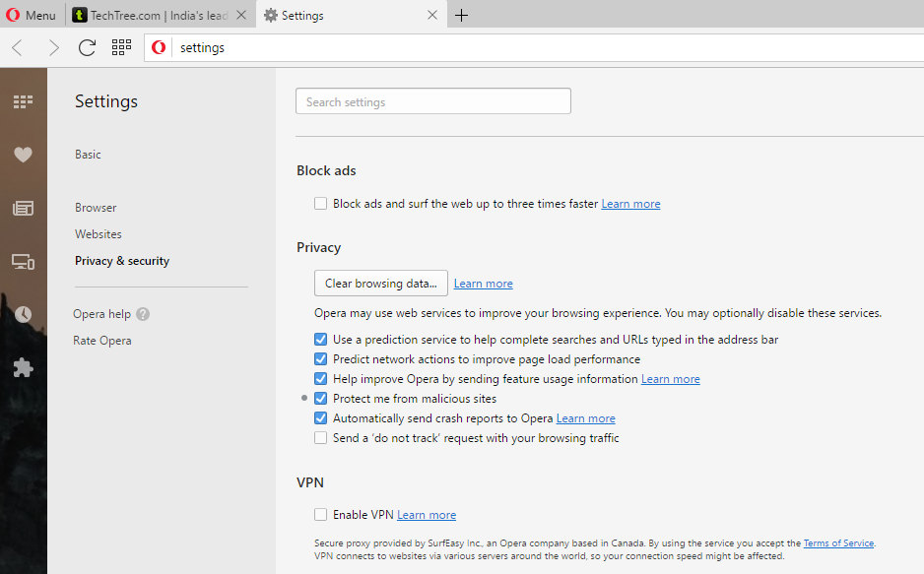Select Websites settings section
This screenshot has width=924, height=574.
coord(99,234)
